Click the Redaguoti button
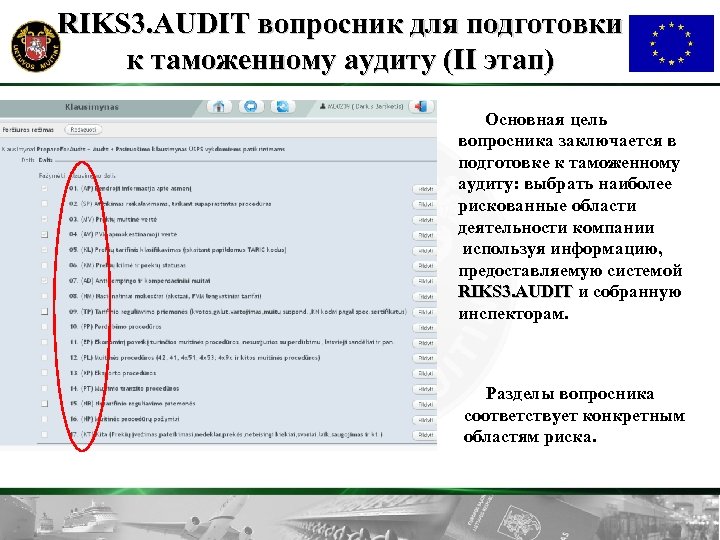 [x=83, y=130]
